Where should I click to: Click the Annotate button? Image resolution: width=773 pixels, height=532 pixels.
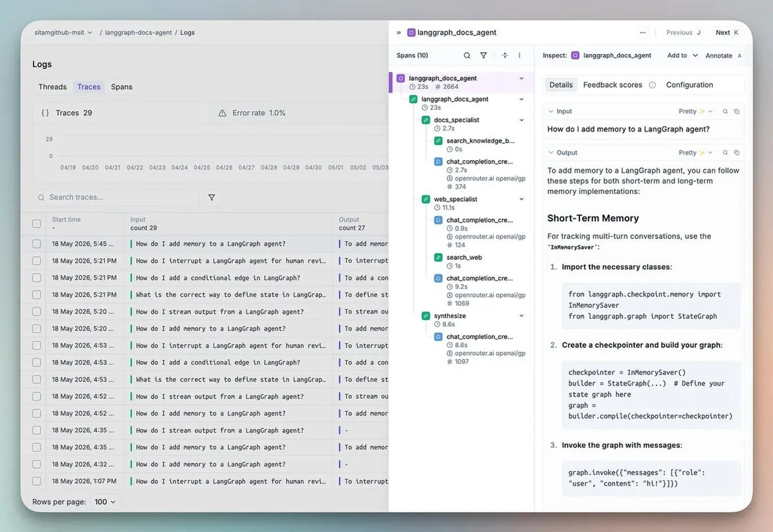point(723,56)
